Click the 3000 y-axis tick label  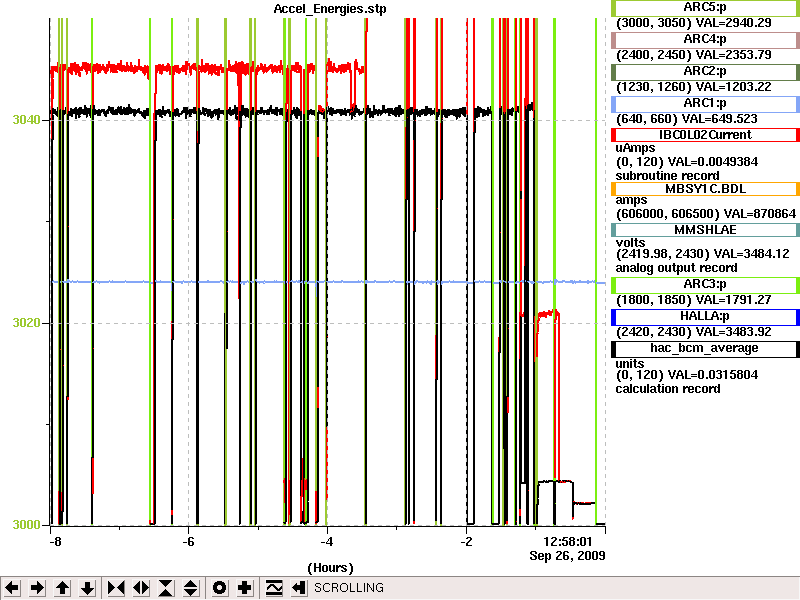(26, 525)
